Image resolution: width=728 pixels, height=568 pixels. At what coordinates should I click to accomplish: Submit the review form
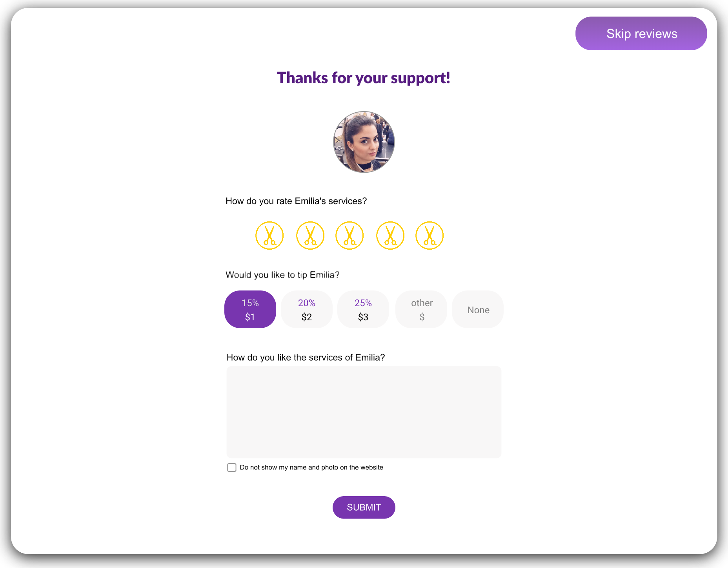click(x=364, y=507)
